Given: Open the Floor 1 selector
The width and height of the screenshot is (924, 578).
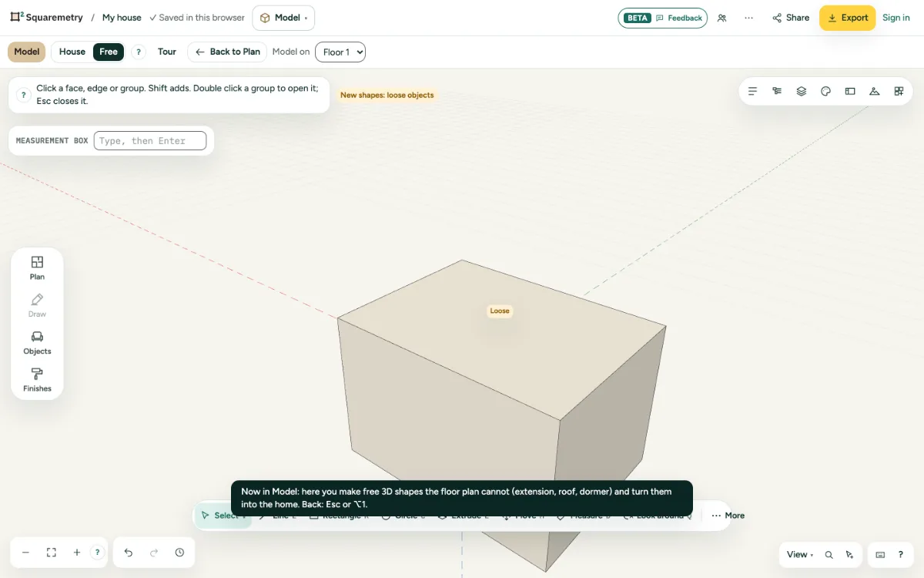Looking at the screenshot, I should [x=340, y=52].
